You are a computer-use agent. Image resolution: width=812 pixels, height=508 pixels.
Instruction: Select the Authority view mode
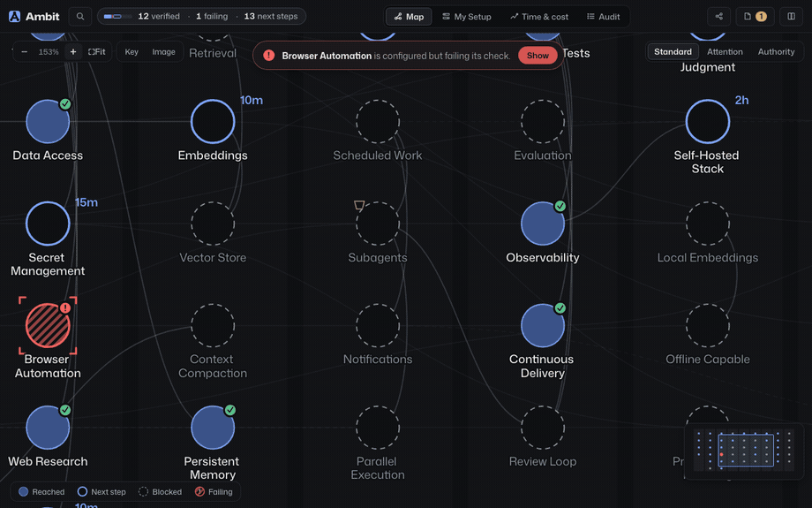(x=777, y=52)
